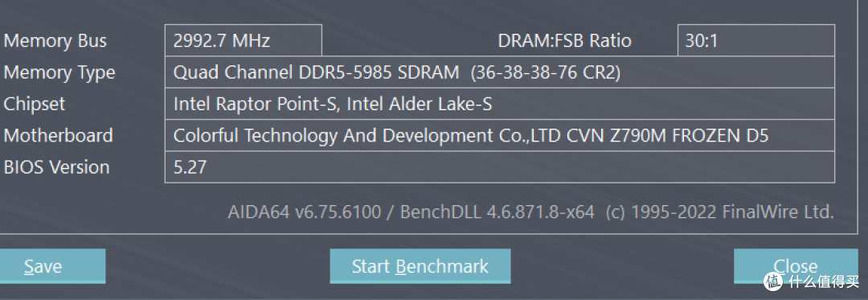The image size is (868, 300).
Task: Click the Memory Bus label
Action: (x=55, y=41)
